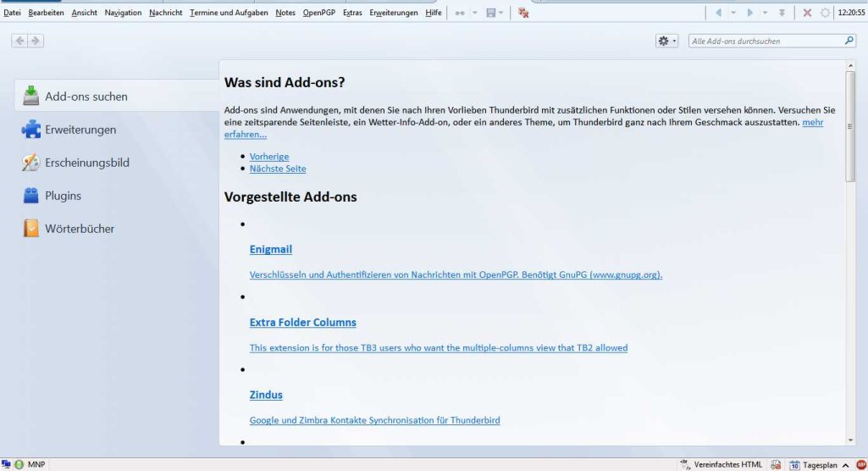The image size is (868, 471).
Task: Open the Nachricht menu
Action: click(165, 12)
